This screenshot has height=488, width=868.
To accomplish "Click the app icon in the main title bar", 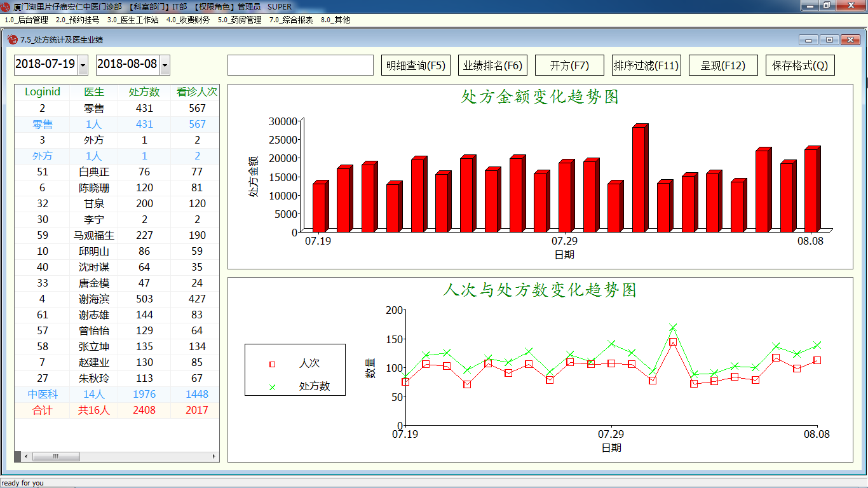I will [6, 6].
